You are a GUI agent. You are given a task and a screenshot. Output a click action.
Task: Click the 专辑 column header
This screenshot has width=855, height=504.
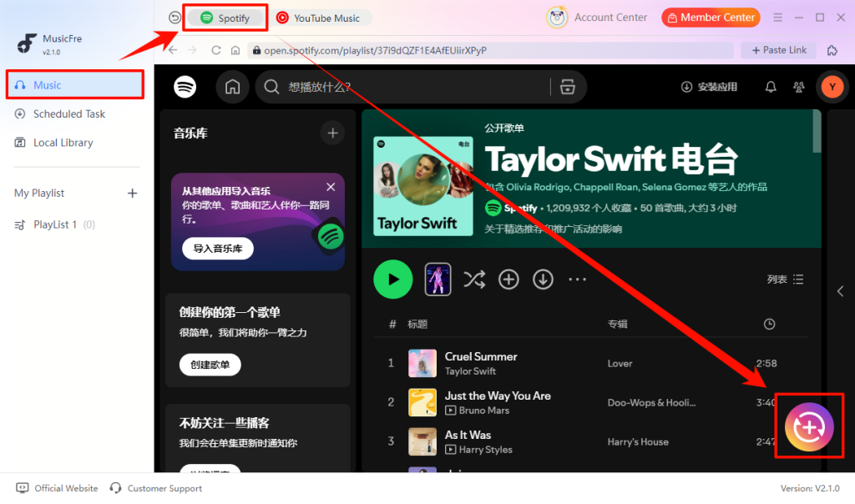[x=617, y=325]
